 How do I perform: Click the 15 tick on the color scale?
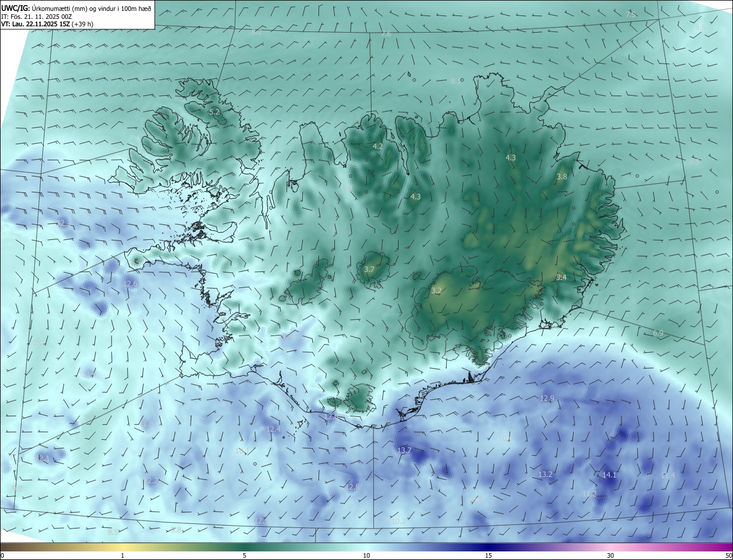[488, 555]
